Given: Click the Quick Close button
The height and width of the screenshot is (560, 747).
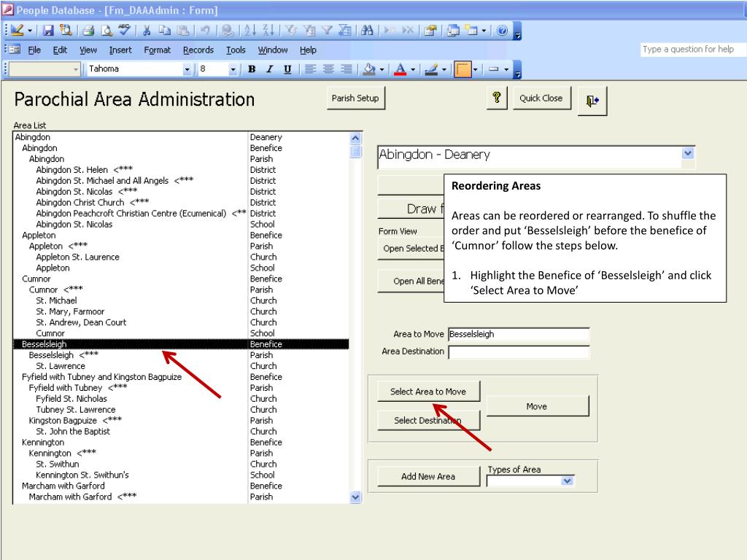Looking at the screenshot, I should pyautogui.click(x=541, y=98).
